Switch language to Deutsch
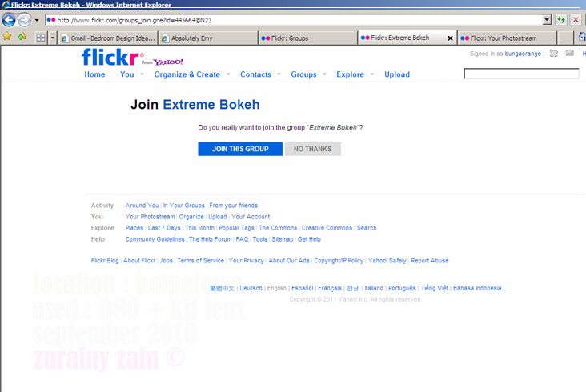This screenshot has width=586, height=392. tap(251, 288)
